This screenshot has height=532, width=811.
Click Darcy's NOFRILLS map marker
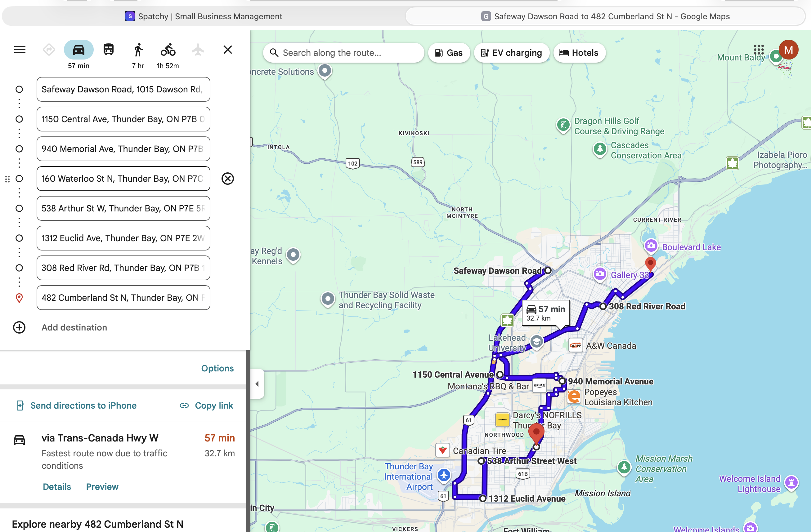(x=502, y=419)
